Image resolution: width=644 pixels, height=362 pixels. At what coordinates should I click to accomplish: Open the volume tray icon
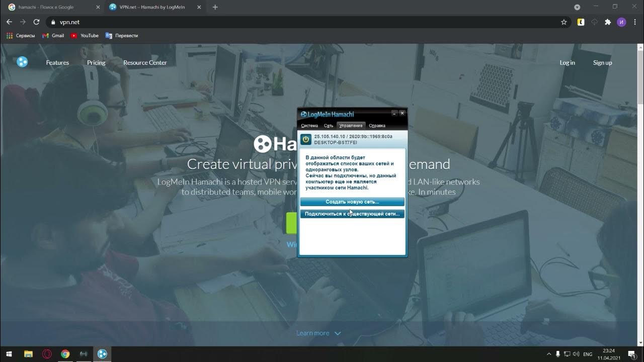[x=576, y=354]
